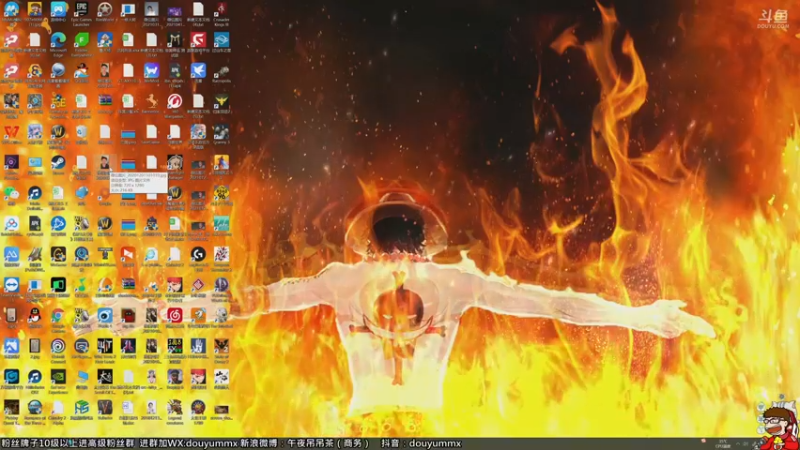Launch Bannerlord gold horse icon
Viewport: 800px width, 450px height.
point(151,101)
